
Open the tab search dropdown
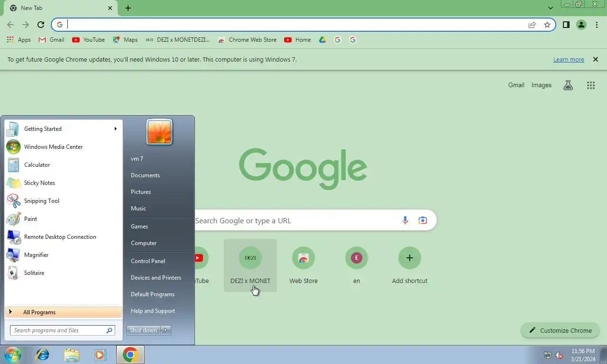pyautogui.click(x=551, y=8)
